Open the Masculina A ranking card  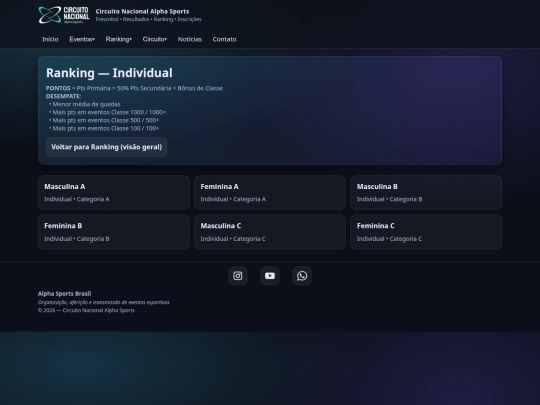click(x=114, y=193)
